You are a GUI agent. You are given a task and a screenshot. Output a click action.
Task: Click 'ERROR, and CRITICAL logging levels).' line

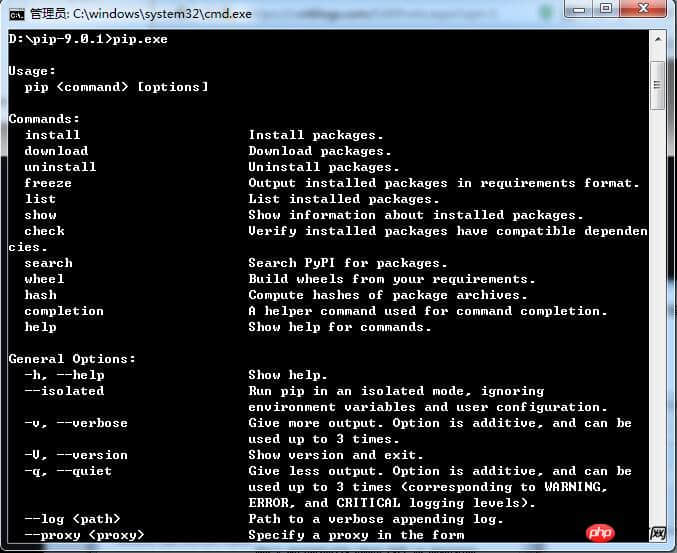click(x=392, y=503)
